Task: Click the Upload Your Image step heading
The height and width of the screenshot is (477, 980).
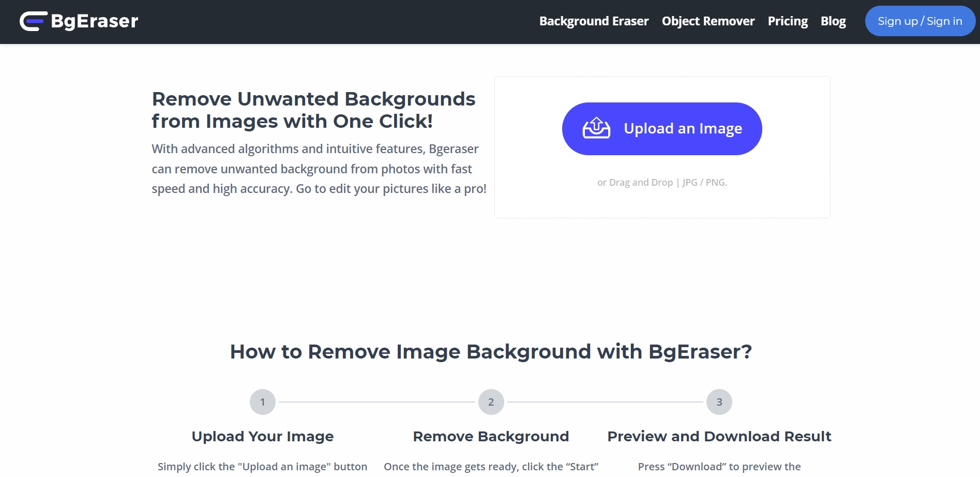Action: (262, 436)
